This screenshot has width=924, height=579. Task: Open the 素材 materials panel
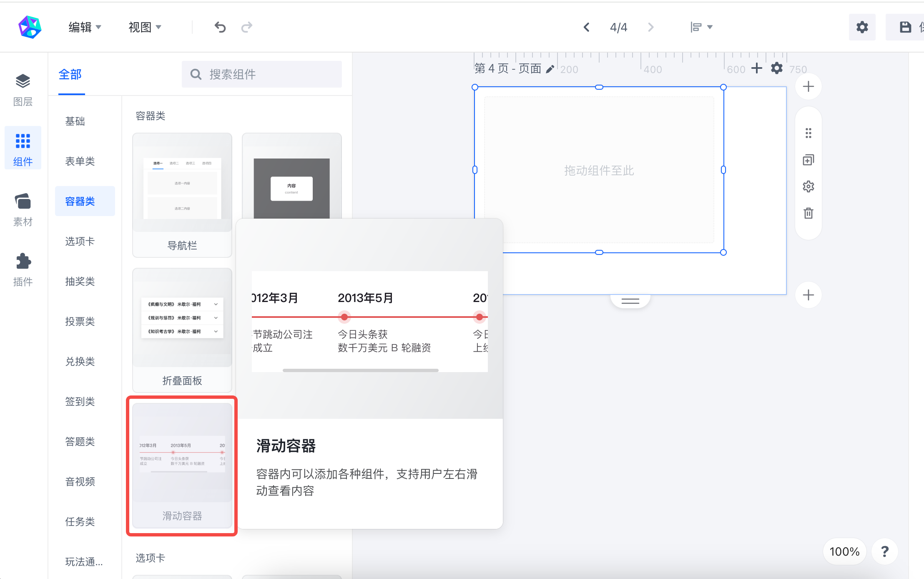(23, 210)
